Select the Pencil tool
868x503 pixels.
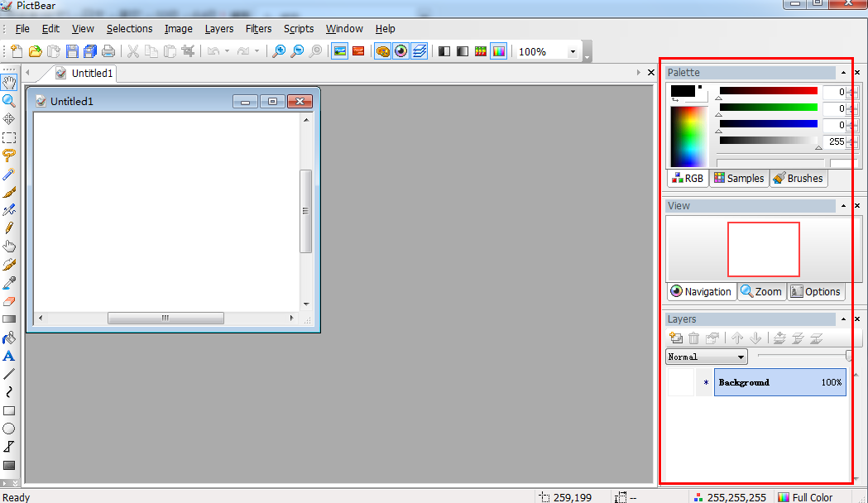coord(9,228)
